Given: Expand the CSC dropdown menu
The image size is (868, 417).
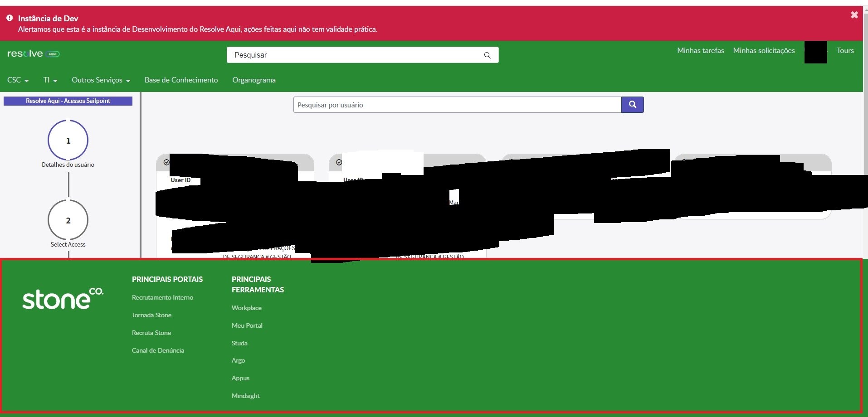Looking at the screenshot, I should (17, 80).
